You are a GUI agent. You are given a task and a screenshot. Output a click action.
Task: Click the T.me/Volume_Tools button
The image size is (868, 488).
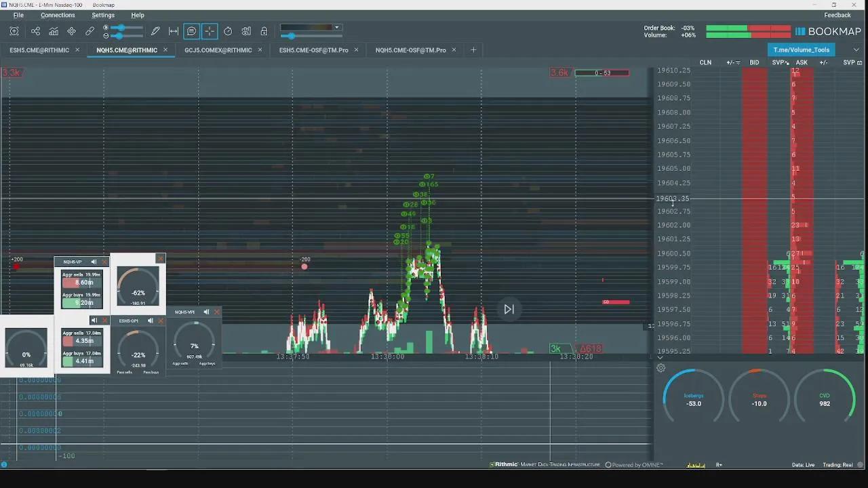click(801, 49)
